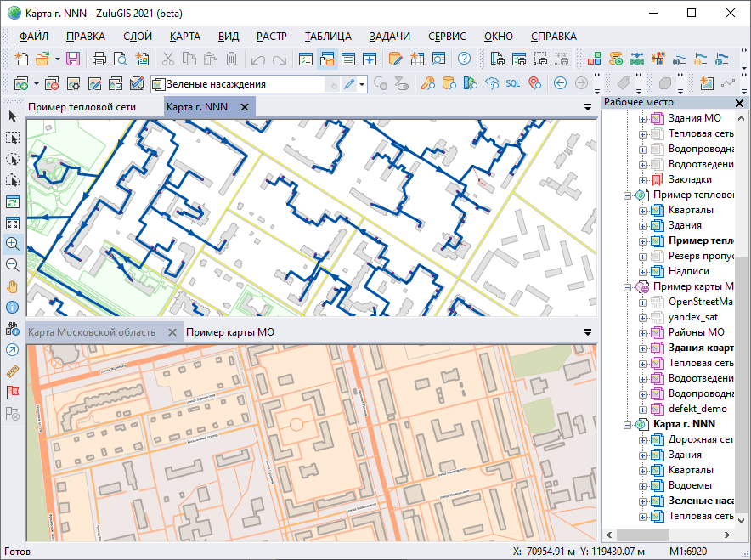Select the Zoom Out tool
Viewport: 751px width, 560px height.
click(13, 265)
